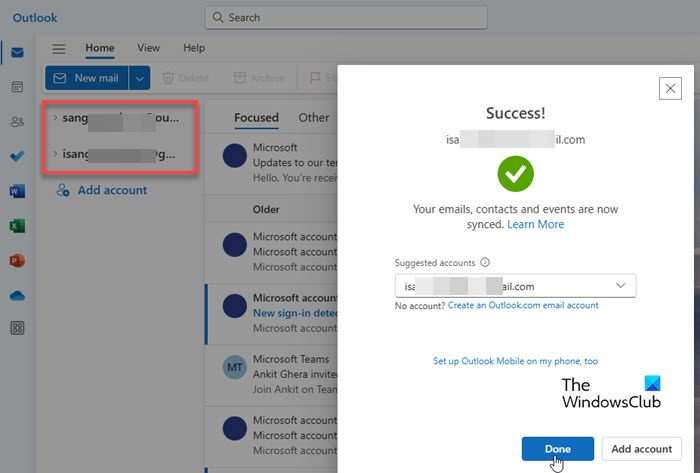This screenshot has height=473, width=700.
Task: Click the dialog Add account button
Action: [642, 448]
